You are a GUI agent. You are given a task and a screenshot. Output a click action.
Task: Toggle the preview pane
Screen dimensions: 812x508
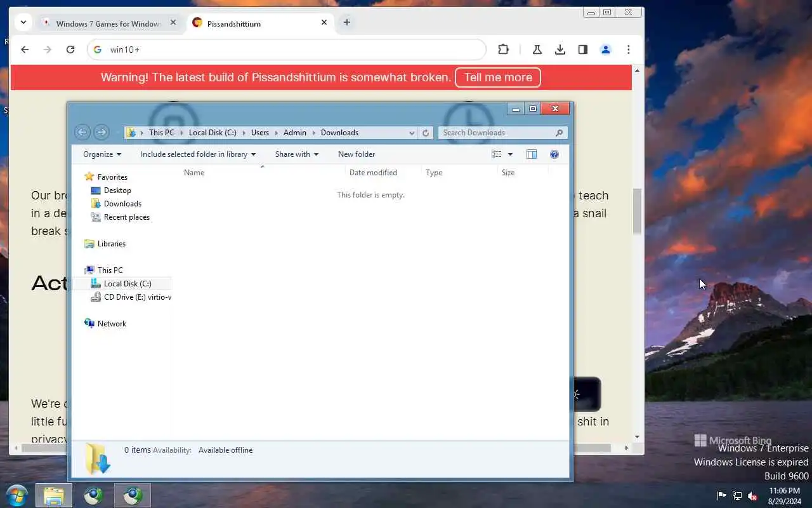click(x=532, y=154)
